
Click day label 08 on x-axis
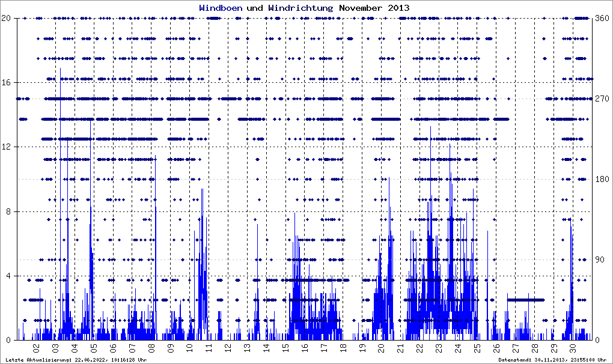point(151,348)
